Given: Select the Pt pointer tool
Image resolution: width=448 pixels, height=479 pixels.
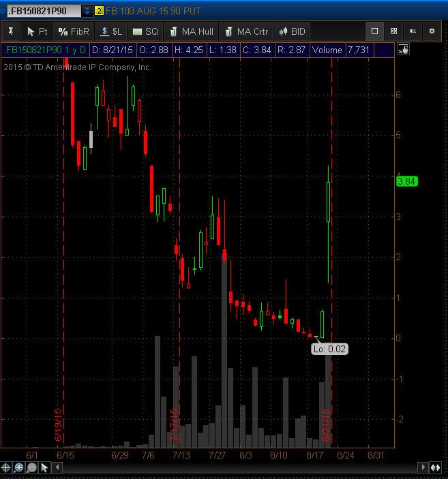Looking at the screenshot, I should coord(37,31).
